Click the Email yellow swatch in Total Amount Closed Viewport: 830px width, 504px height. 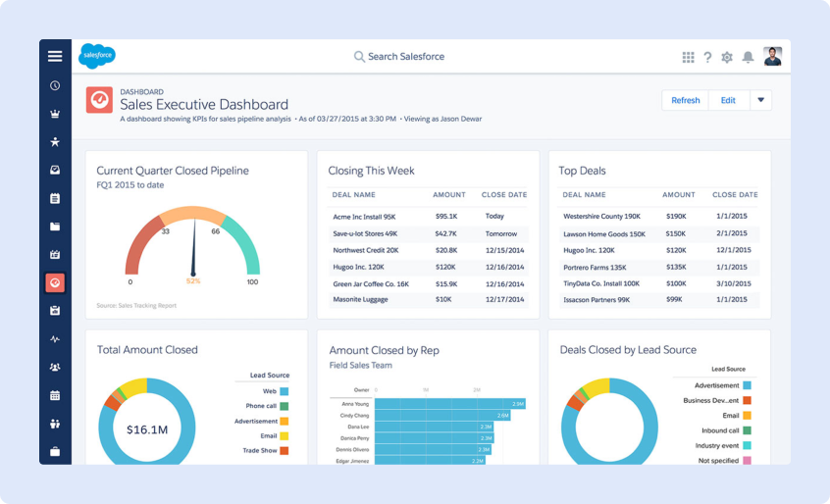(285, 435)
